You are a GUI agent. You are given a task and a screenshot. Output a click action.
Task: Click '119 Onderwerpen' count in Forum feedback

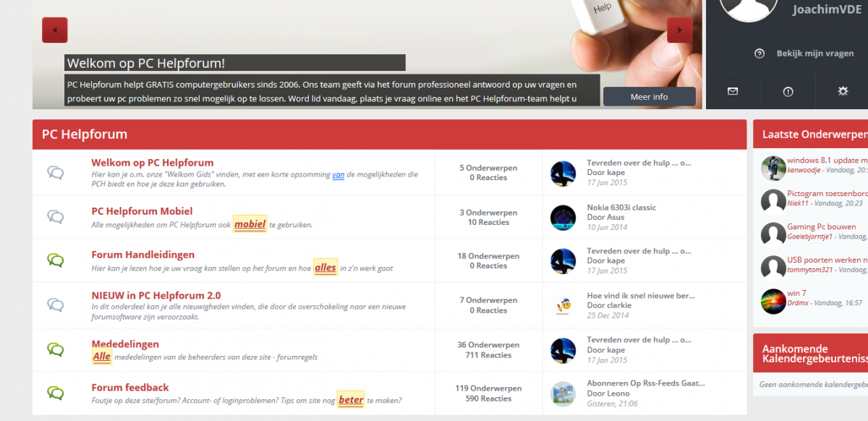coord(488,388)
